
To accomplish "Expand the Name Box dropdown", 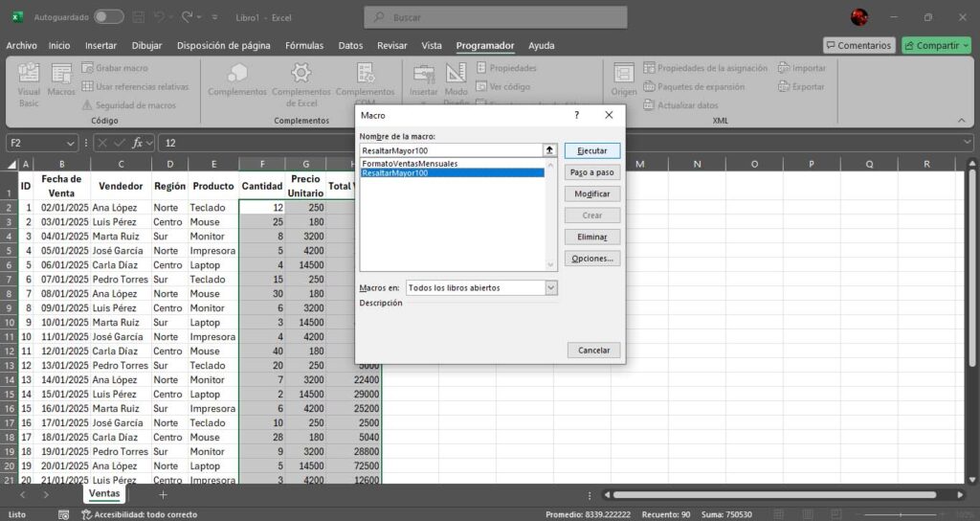I will [x=71, y=143].
